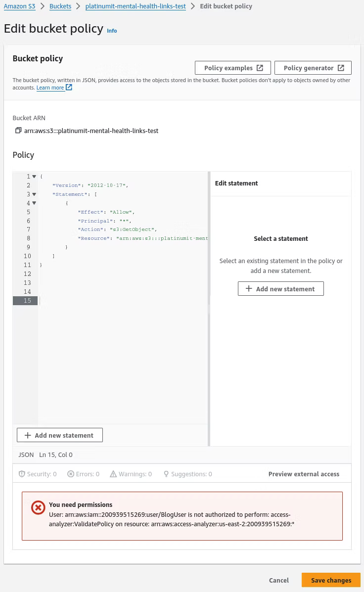Go to Buckets breadcrumb
Viewport: 364px width, 592px height.
tap(60, 6)
